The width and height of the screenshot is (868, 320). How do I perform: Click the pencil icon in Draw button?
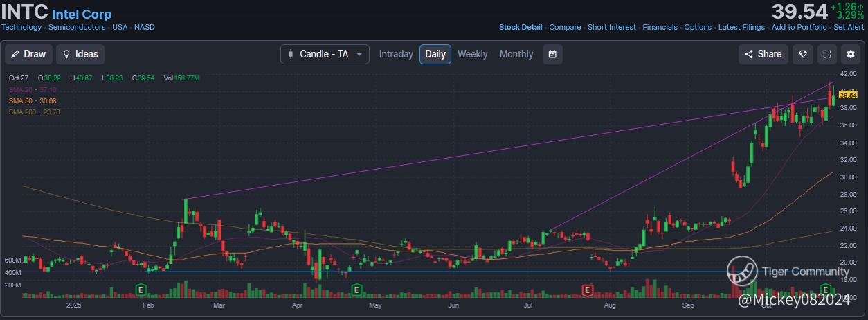click(x=16, y=54)
